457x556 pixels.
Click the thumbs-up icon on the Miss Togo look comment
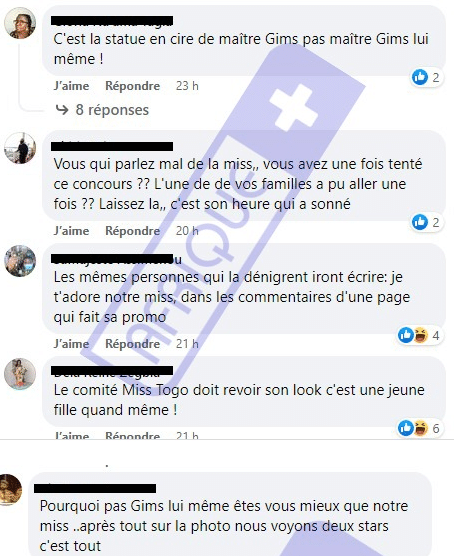coord(406,428)
